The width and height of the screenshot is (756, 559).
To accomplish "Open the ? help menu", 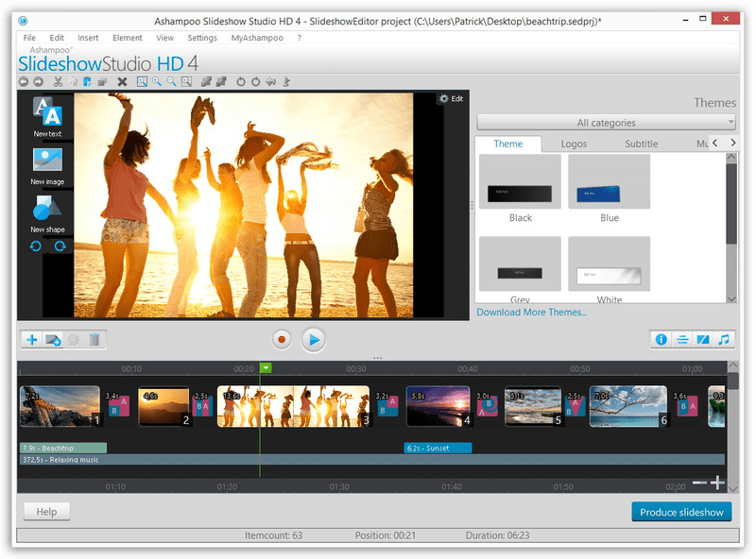I will point(300,38).
